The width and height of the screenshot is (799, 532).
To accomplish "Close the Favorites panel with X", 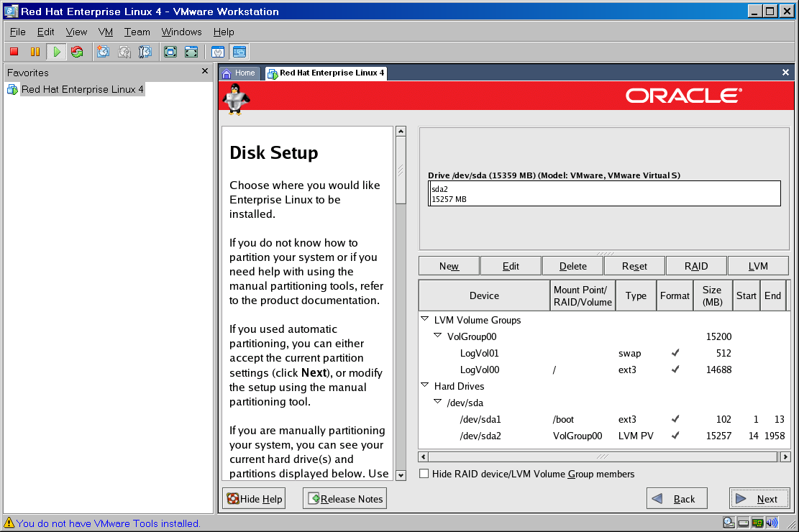I will [205, 71].
